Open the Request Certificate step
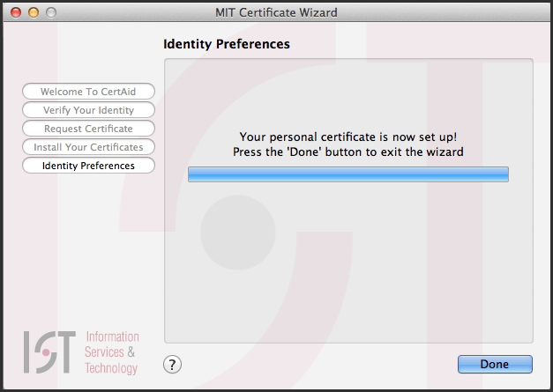553x392 pixels. 88,129
